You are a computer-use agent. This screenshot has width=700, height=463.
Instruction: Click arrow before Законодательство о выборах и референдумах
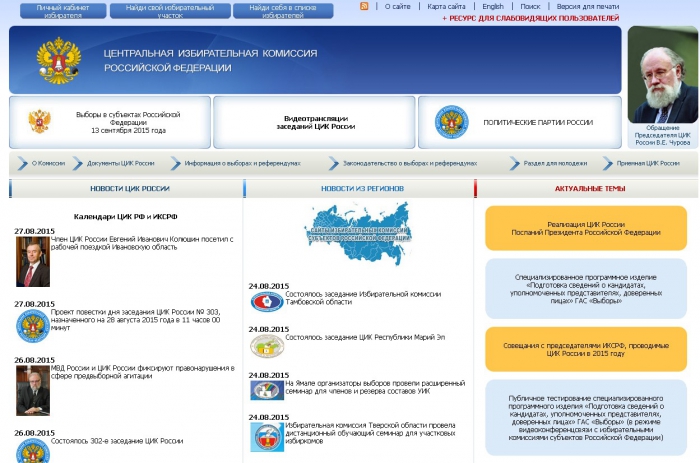(333, 163)
